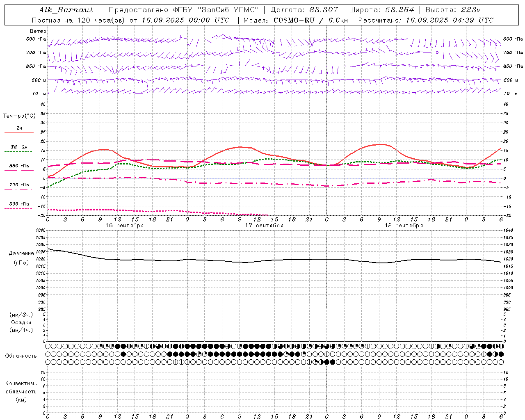This screenshot has height=420, width=525.
Task: Click the Рассчитано 04:39 UTC timestamp
Action: pyautogui.click(x=426, y=20)
